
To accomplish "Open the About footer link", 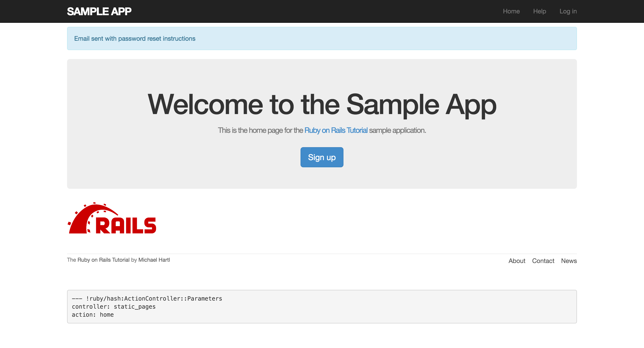I will pyautogui.click(x=517, y=261).
